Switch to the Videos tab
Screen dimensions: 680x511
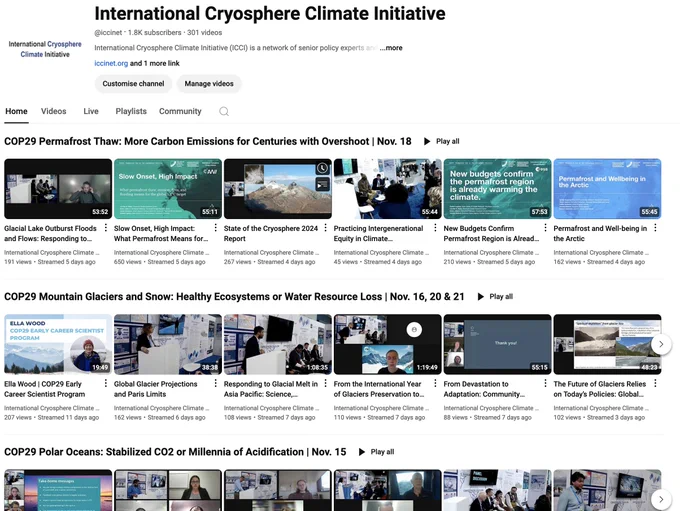pos(54,111)
